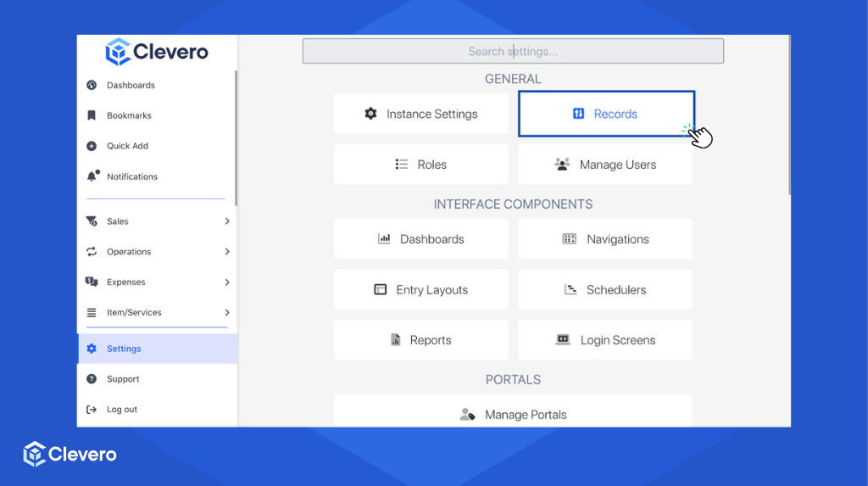Click the sidebar vertical scrollbar
This screenshot has height=486, width=868.
coord(236,138)
